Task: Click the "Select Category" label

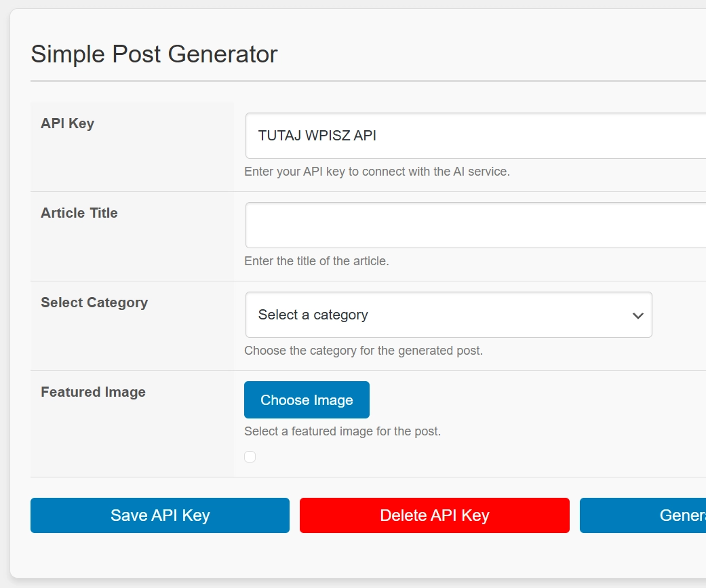Action: tap(94, 302)
